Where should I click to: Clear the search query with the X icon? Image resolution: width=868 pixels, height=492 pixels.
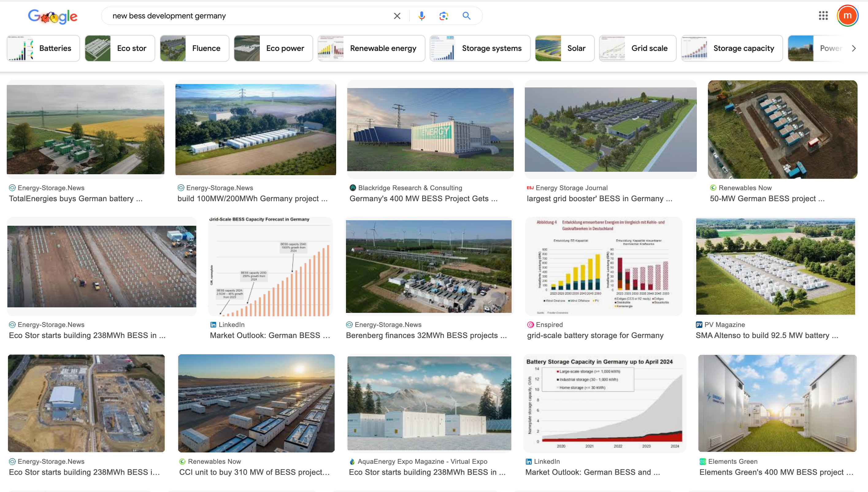pyautogui.click(x=397, y=16)
